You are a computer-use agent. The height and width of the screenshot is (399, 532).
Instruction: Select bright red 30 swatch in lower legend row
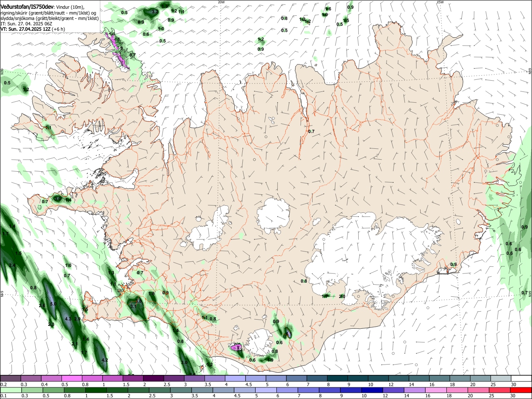point(520,390)
